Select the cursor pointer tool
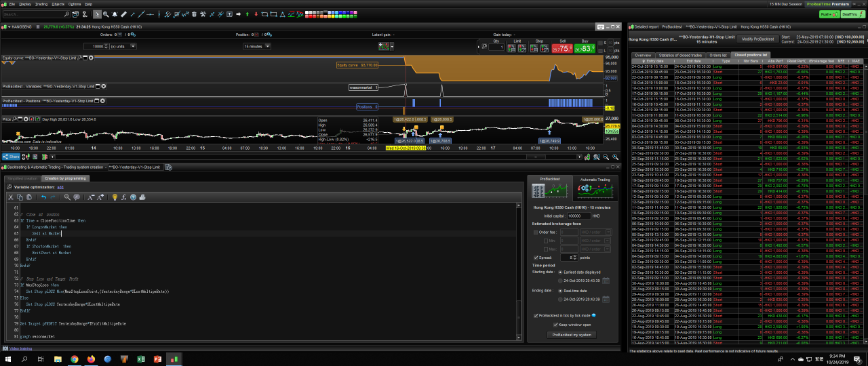The height and width of the screenshot is (366, 868). click(97, 14)
